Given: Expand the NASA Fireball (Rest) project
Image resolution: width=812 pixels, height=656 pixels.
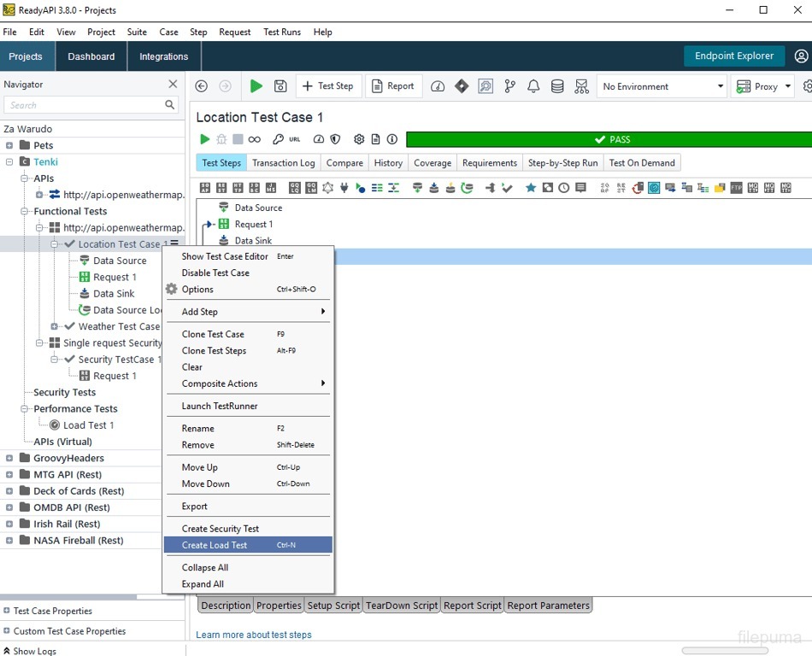Looking at the screenshot, I should tap(9, 541).
